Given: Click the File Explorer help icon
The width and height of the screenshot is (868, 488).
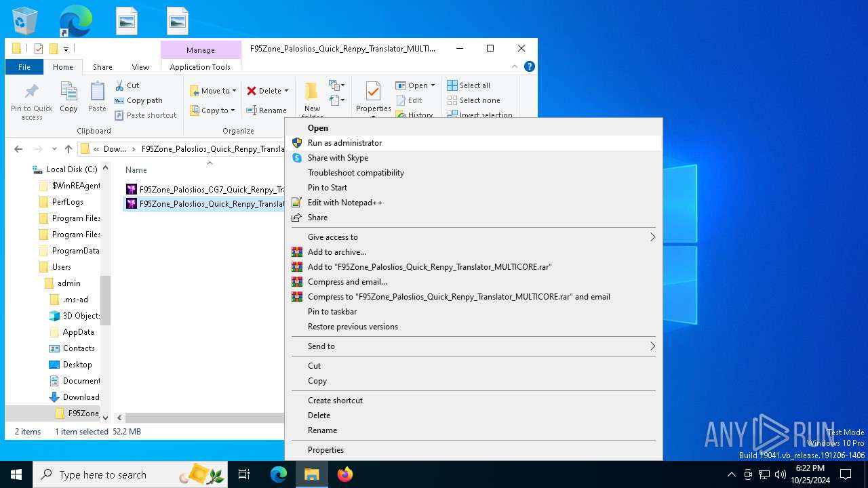Looking at the screenshot, I should click(x=530, y=66).
